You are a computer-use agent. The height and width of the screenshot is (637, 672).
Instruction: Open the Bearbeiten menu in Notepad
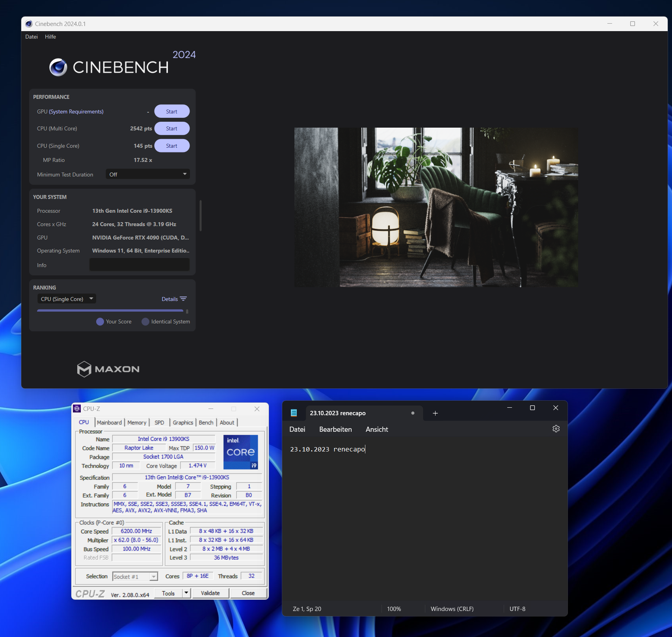[x=335, y=429]
